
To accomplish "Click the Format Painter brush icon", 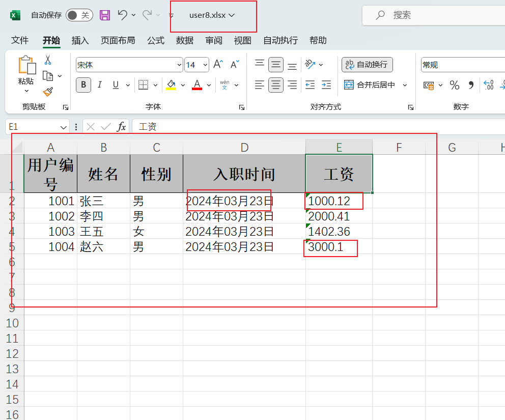I will pyautogui.click(x=48, y=92).
